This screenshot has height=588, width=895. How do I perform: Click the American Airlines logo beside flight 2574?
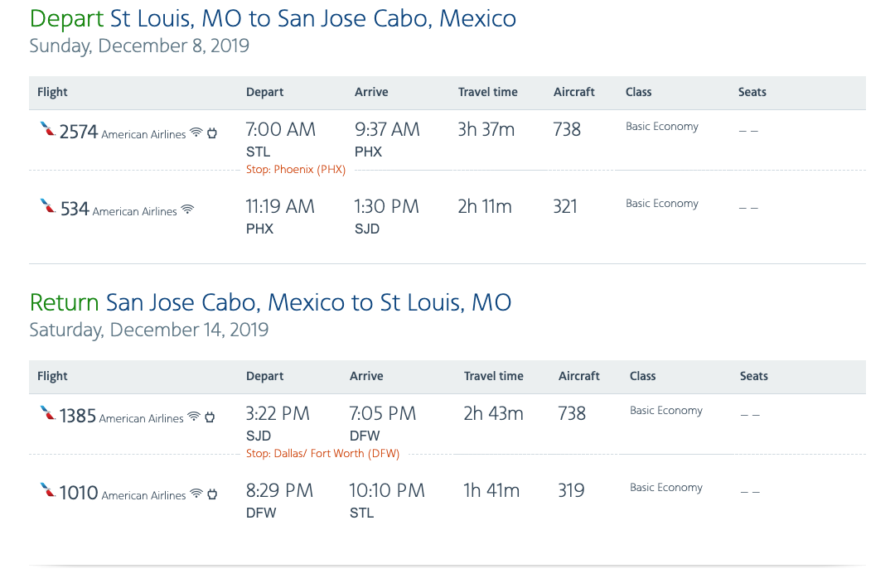(x=48, y=130)
